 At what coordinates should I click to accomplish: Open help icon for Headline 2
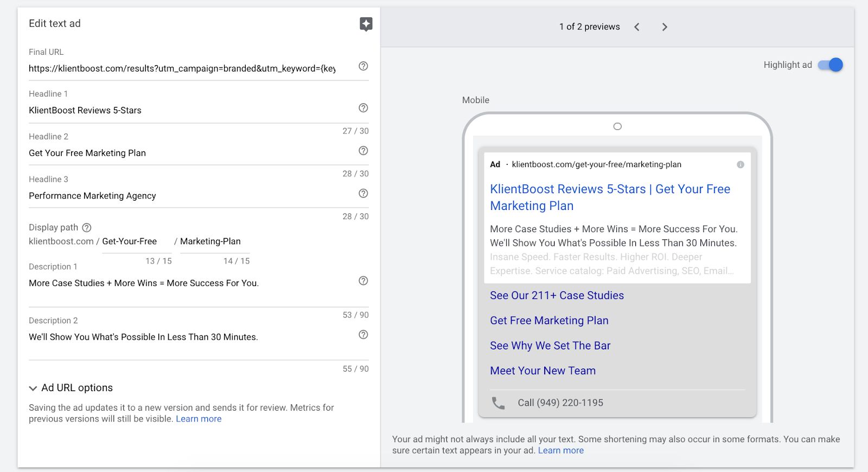363,151
